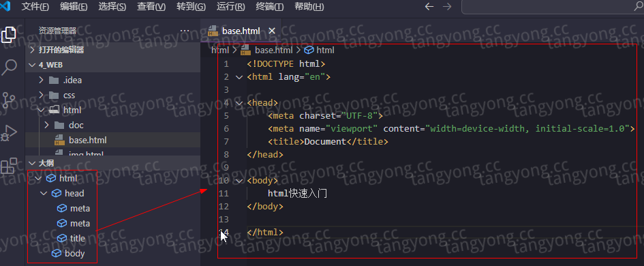The width and height of the screenshot is (644, 266).
Task: Fold the body tag at line 10
Action: click(x=239, y=181)
